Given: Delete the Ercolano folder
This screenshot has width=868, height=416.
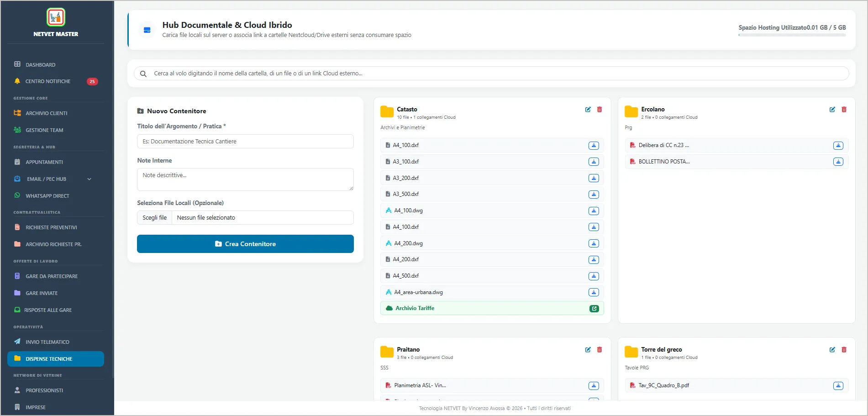Looking at the screenshot, I should point(844,110).
